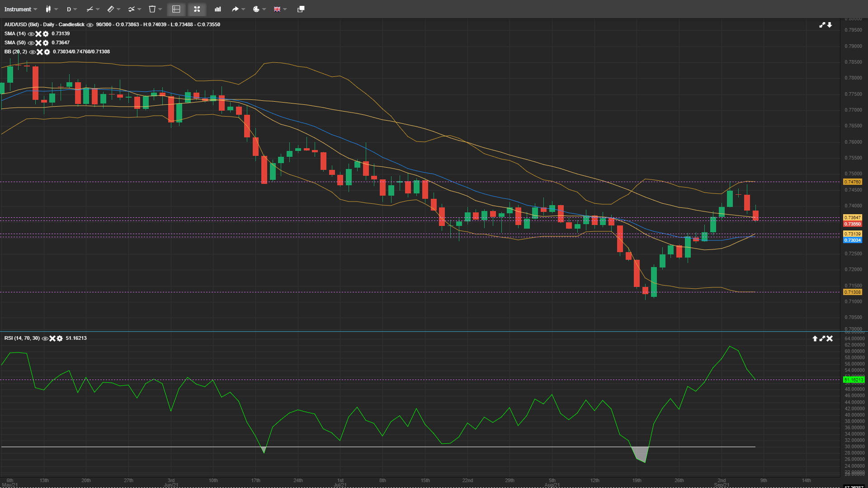Remove the SMA (50) indicator
868x488 pixels.
click(x=38, y=43)
